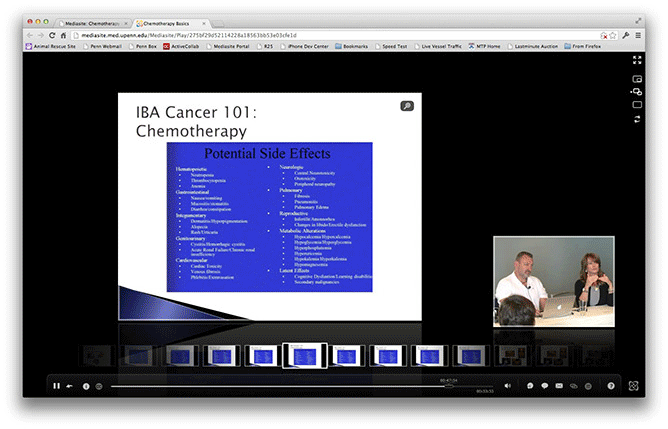Image resolution: width=668 pixels, height=429 pixels.
Task: Mute the player volume speaker icon
Action: (507, 385)
